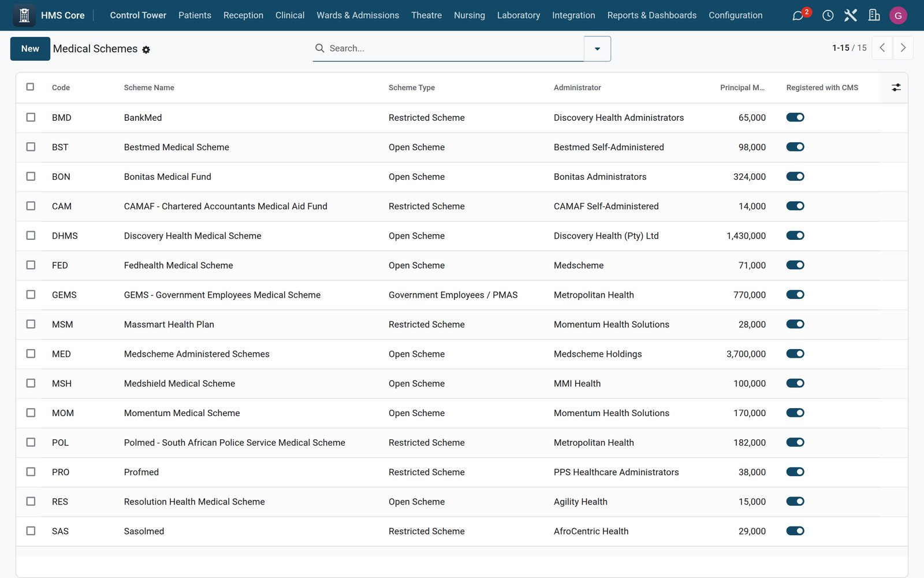Click the HMS Core building logo icon
The height and width of the screenshot is (578, 924).
coord(24,16)
